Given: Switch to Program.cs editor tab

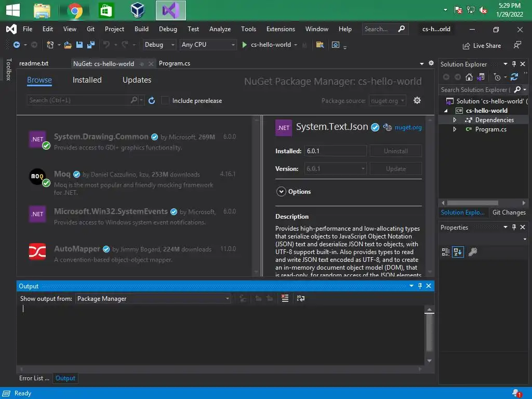Looking at the screenshot, I should 175,63.
